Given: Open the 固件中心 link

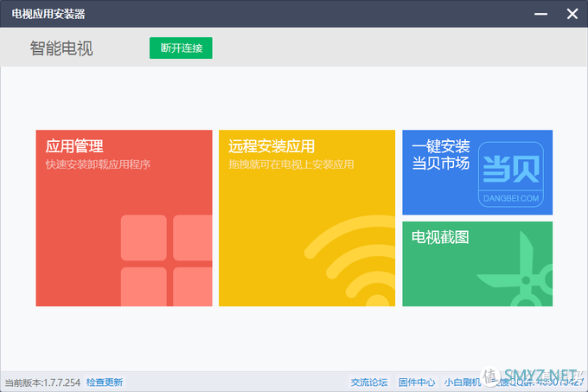Looking at the screenshot, I should tap(417, 382).
